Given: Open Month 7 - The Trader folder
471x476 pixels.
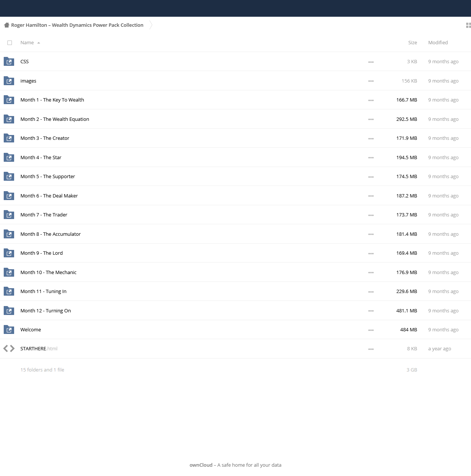Looking at the screenshot, I should click(44, 215).
